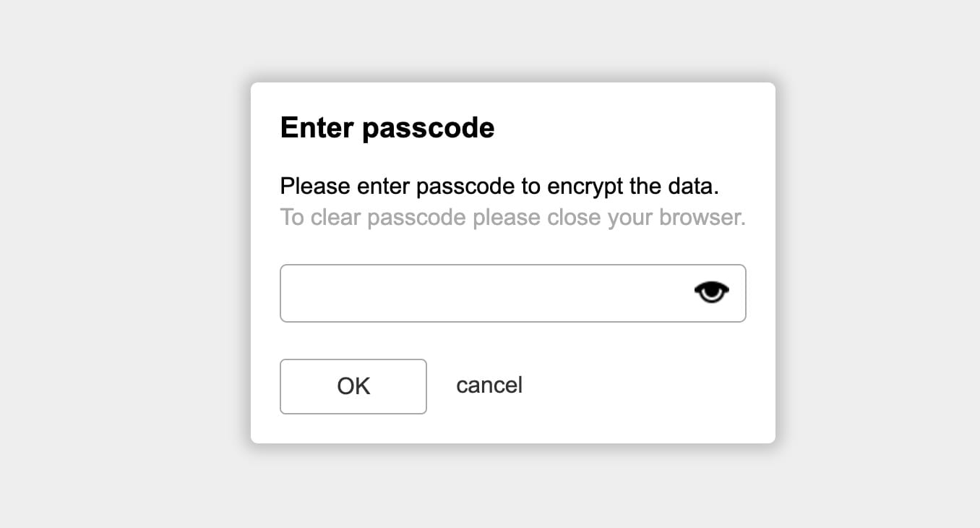Show the passcode with the eye icon
980x528 pixels.
point(711,292)
